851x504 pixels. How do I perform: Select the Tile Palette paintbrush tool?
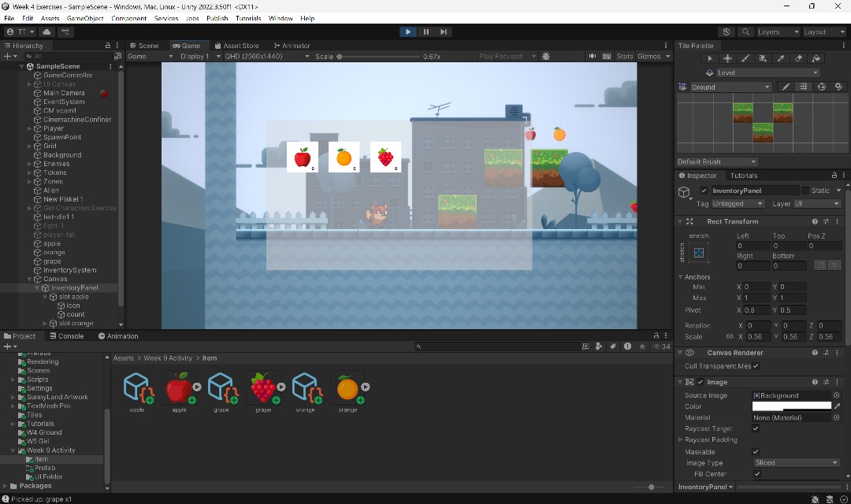click(x=745, y=58)
